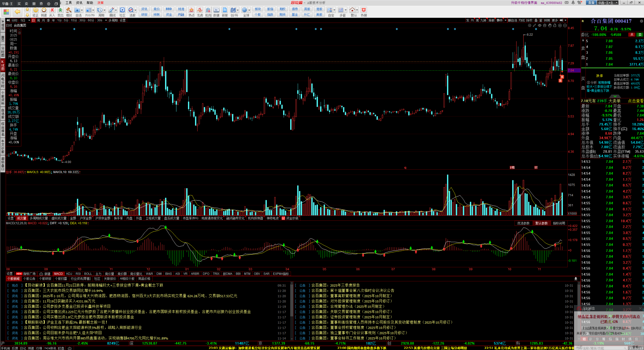This screenshot has width=644, height=350.
Task: Switch to the KDJ indicator tab
Action: click(69, 274)
